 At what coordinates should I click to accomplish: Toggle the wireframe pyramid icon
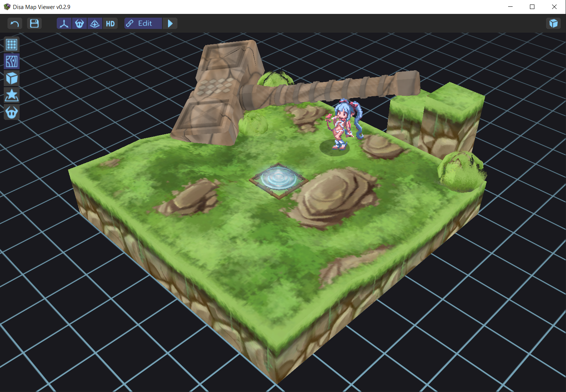(x=95, y=24)
